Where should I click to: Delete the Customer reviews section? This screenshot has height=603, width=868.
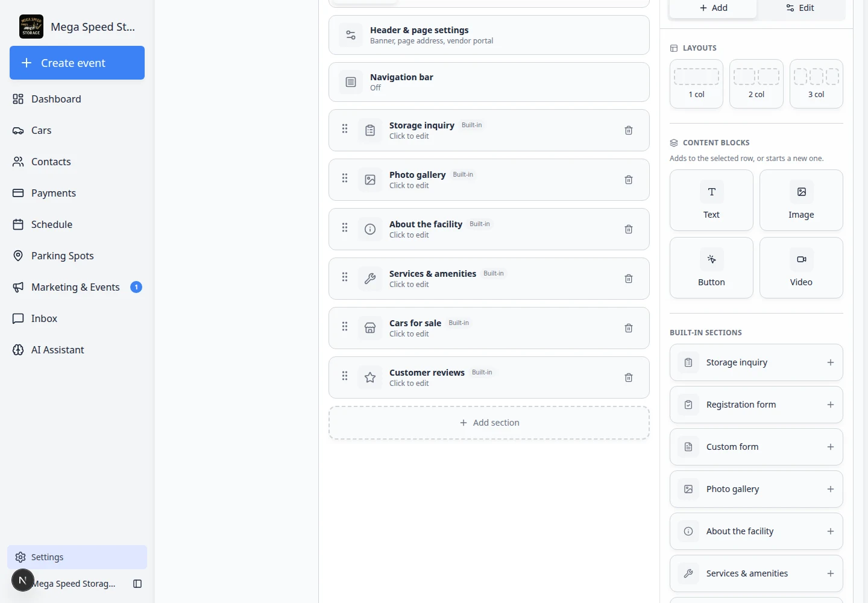(629, 377)
